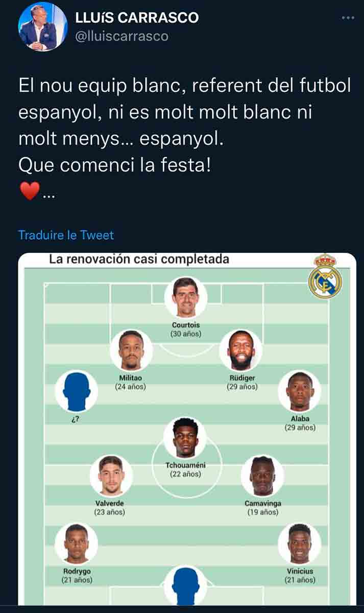Click Valverde's player photo
This screenshot has width=364, height=613.
(x=111, y=476)
